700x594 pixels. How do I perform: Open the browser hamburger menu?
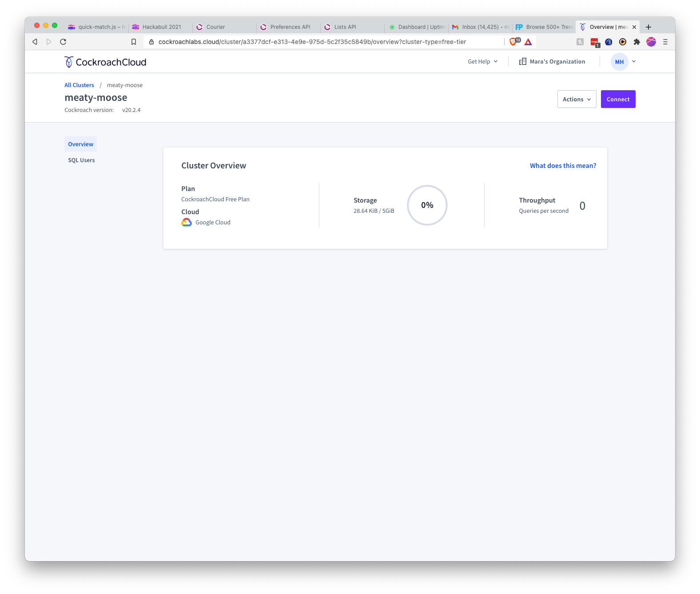[x=665, y=42]
